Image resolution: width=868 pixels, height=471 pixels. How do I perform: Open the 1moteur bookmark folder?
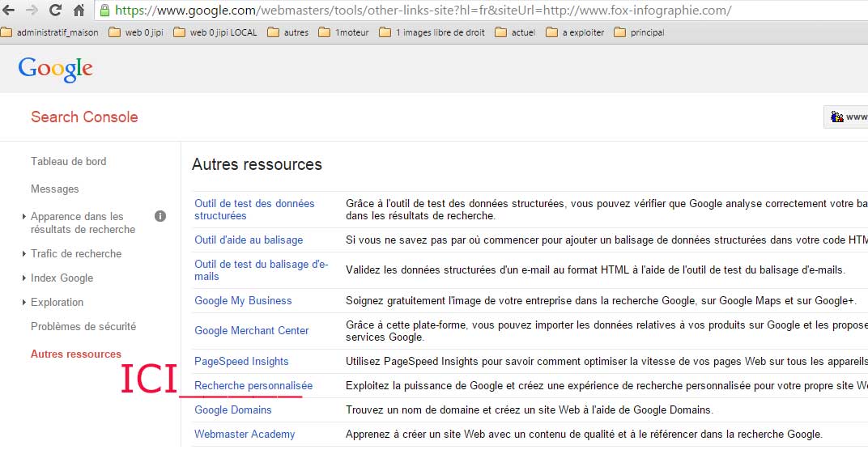tap(344, 32)
